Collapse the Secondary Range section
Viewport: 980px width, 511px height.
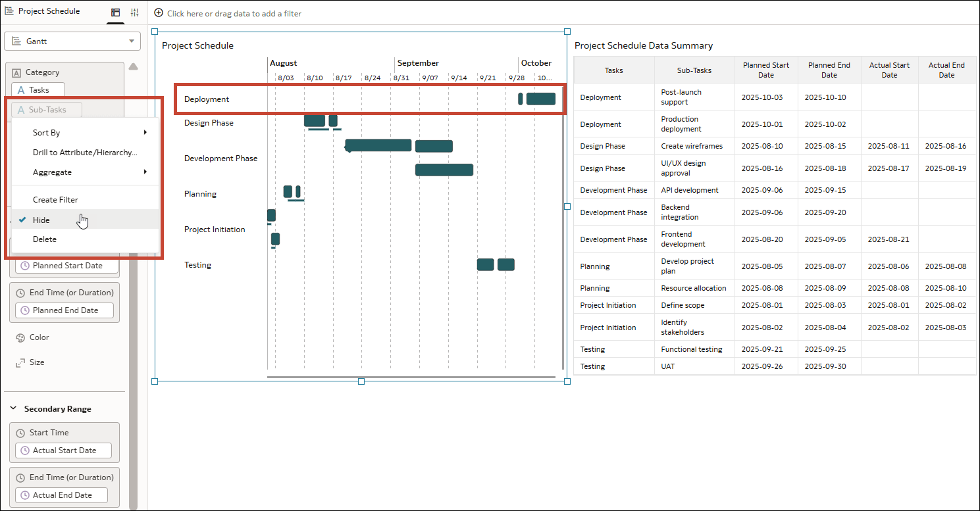13,408
